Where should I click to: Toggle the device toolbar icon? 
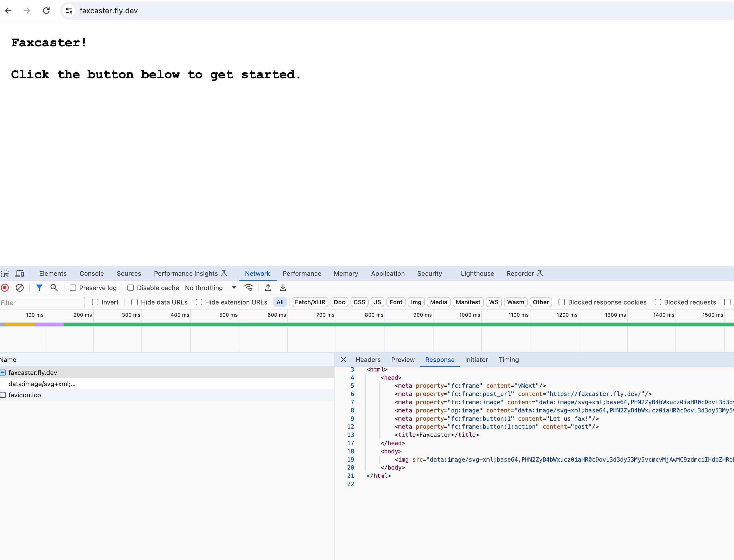20,273
